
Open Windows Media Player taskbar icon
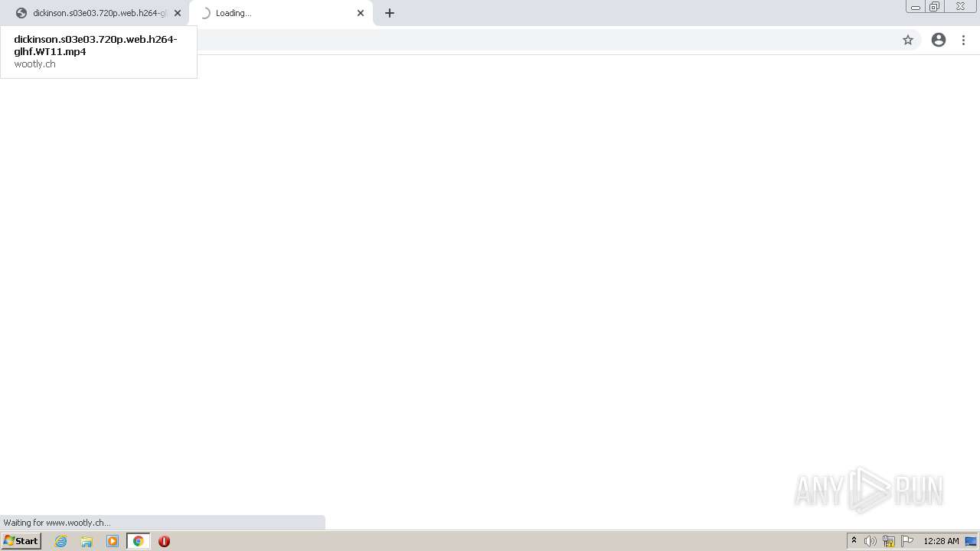[113, 541]
